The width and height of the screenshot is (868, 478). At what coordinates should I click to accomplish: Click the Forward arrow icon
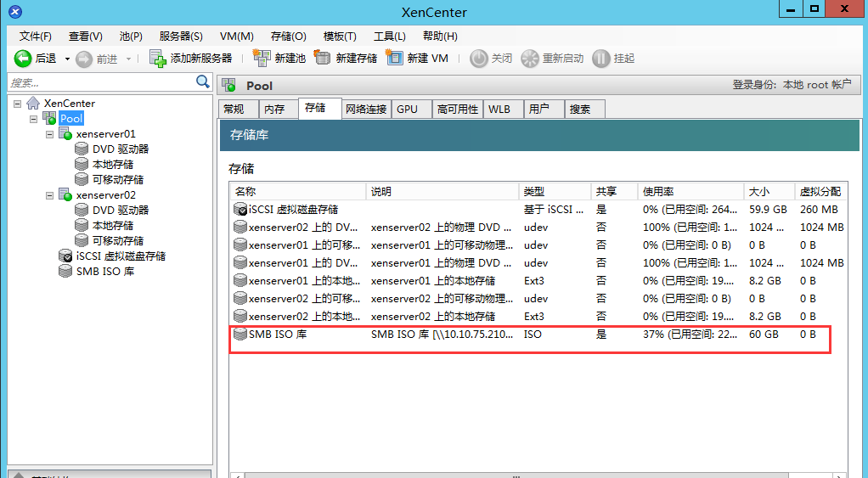[84, 59]
